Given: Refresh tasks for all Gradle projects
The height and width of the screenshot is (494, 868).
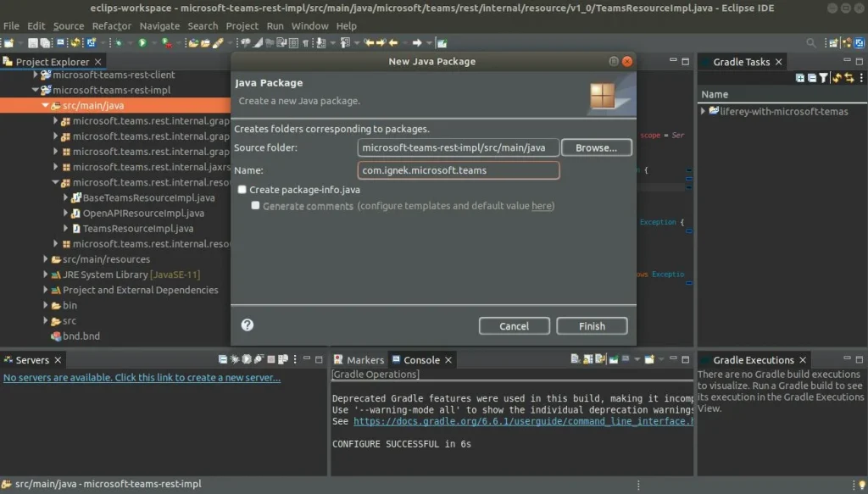Looking at the screenshot, I should coord(837,78).
